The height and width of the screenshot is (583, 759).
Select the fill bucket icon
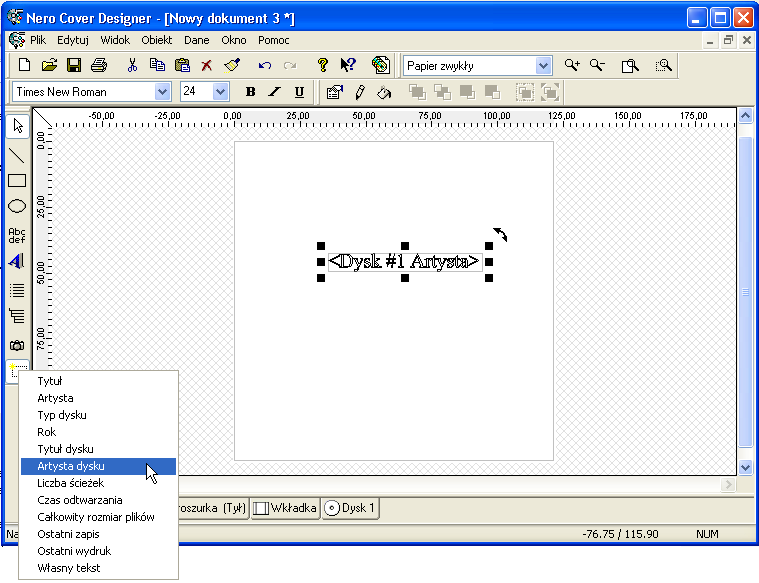(384, 92)
